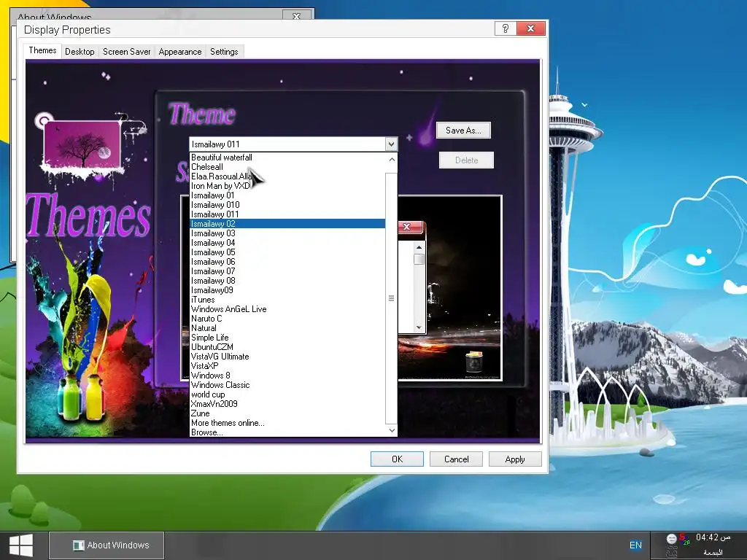This screenshot has width=747, height=560.
Task: Select the Simple Life theme
Action: (x=287, y=338)
